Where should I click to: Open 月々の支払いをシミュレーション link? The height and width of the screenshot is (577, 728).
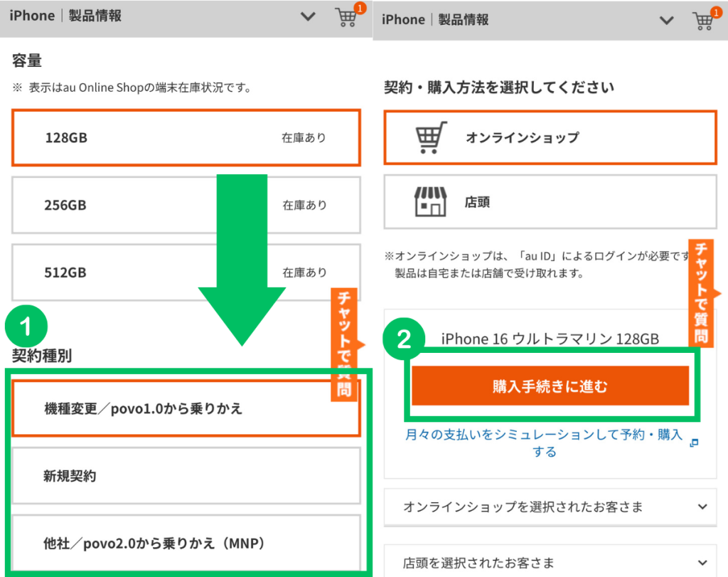point(544,443)
